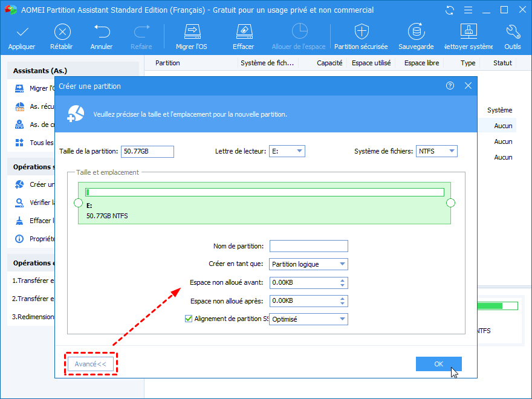The image size is (532, 399).
Task: Click the Tous les outils sidebar icon
Action: (19, 143)
